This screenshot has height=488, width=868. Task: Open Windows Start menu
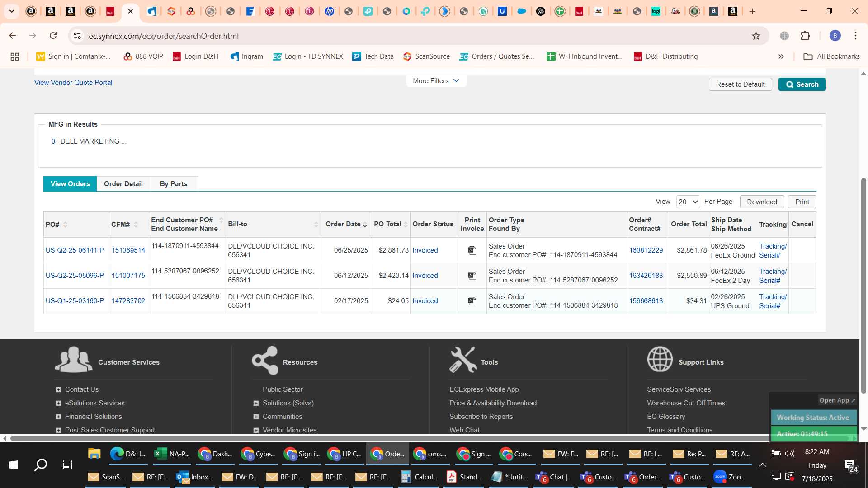(x=14, y=465)
